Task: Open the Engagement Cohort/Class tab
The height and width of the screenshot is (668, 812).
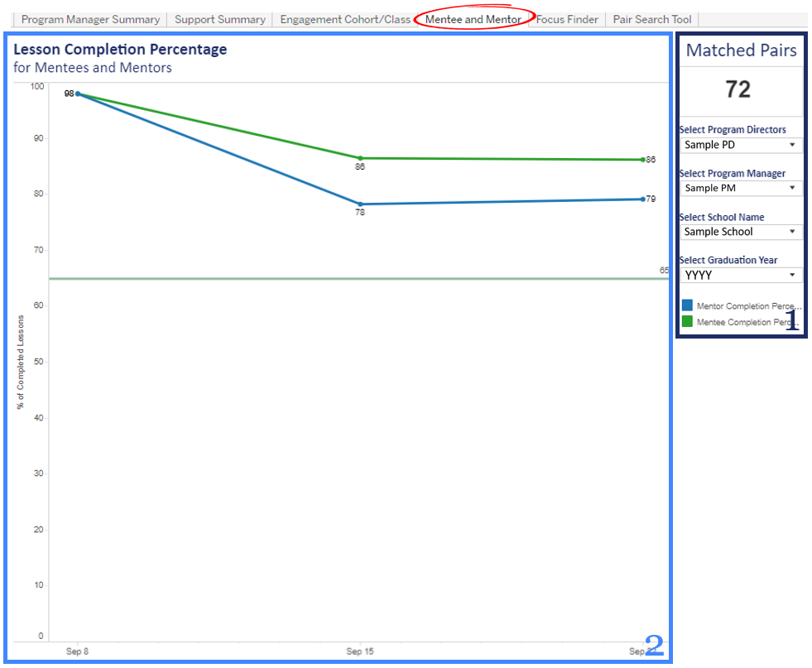Action: (x=345, y=20)
